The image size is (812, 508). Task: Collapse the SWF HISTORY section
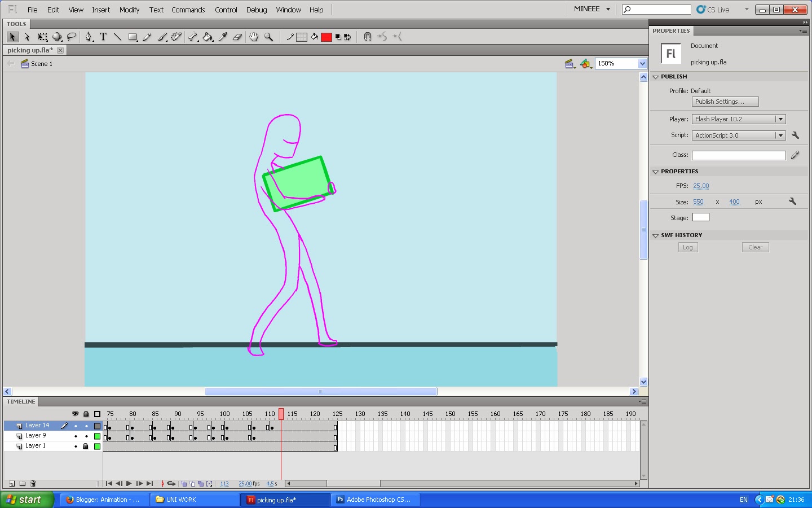point(656,235)
